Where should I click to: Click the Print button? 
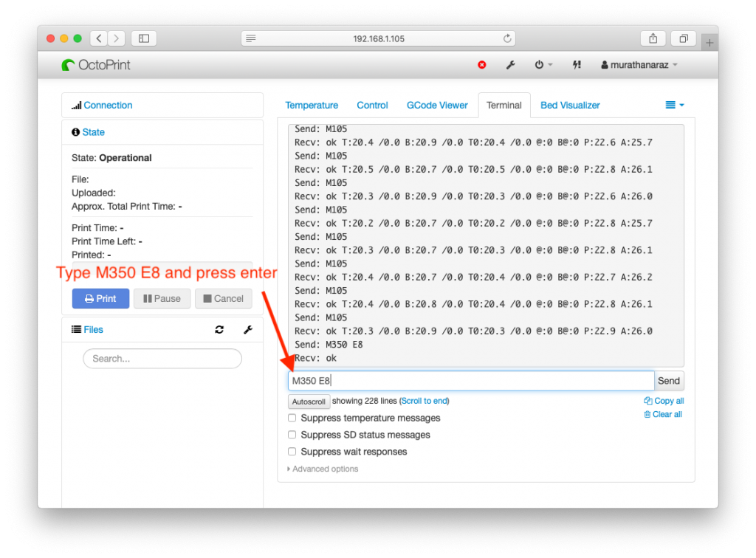100,299
